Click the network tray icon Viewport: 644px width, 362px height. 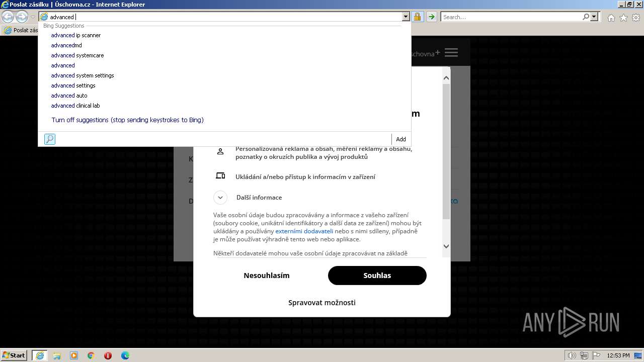point(585,355)
